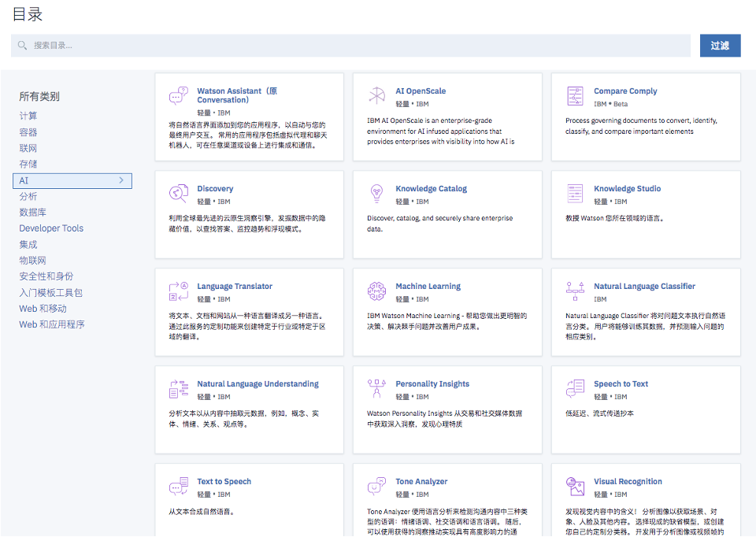
Task: Click the AI OpenScale icon
Action: tap(376, 95)
